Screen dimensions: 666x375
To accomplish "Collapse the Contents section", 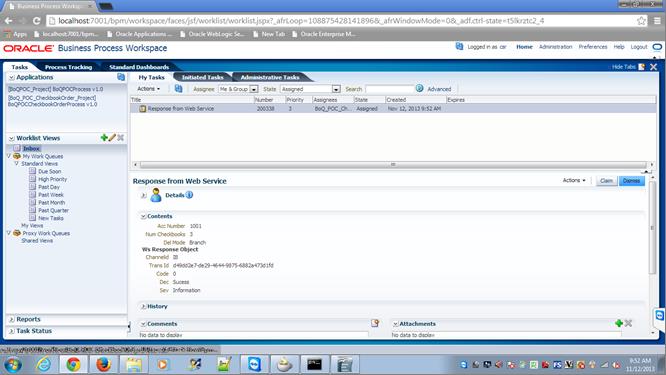I will pos(143,216).
